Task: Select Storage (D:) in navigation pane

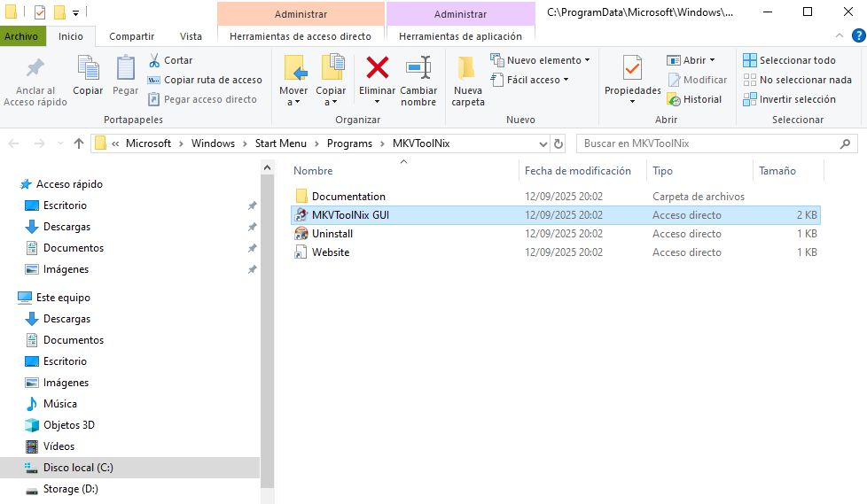Action: pyautogui.click(x=69, y=489)
